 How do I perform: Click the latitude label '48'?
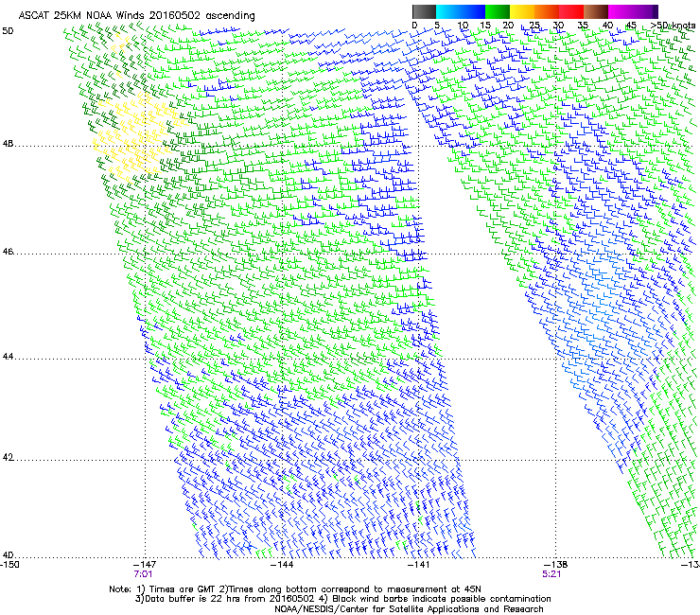[8, 144]
